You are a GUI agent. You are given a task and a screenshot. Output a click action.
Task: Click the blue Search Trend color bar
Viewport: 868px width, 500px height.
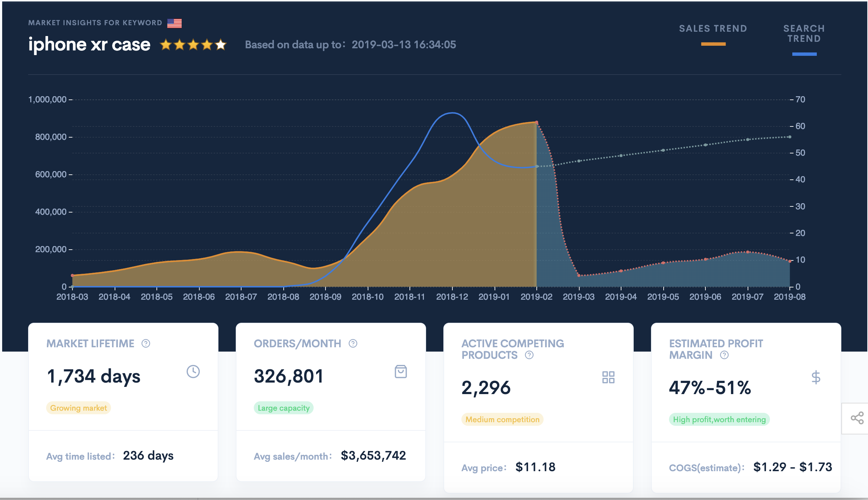pyautogui.click(x=805, y=54)
